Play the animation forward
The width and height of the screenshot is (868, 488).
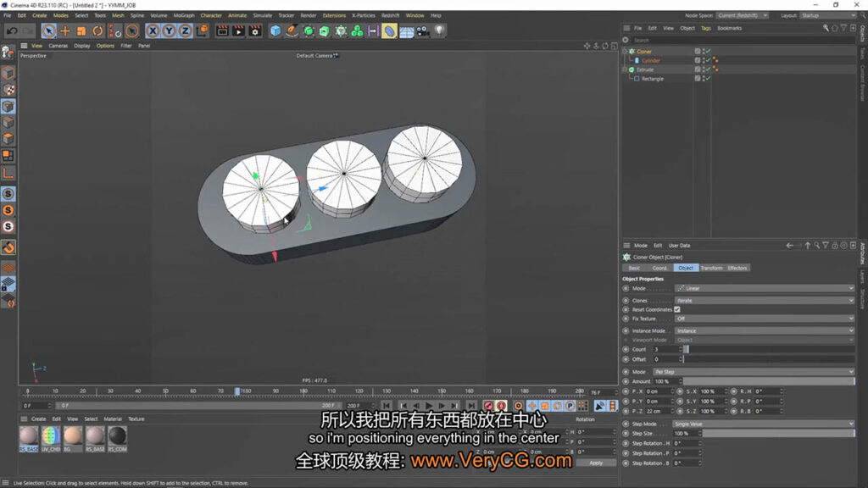click(429, 406)
